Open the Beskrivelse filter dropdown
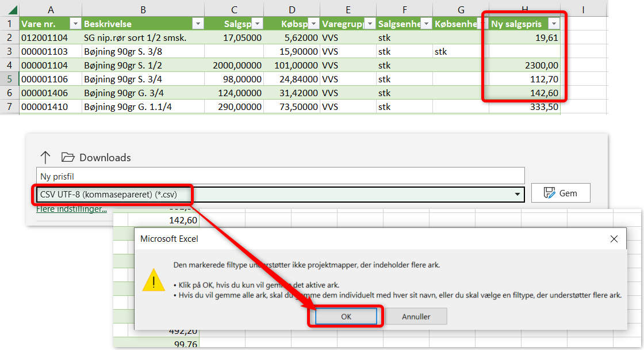644x350 pixels. click(197, 24)
